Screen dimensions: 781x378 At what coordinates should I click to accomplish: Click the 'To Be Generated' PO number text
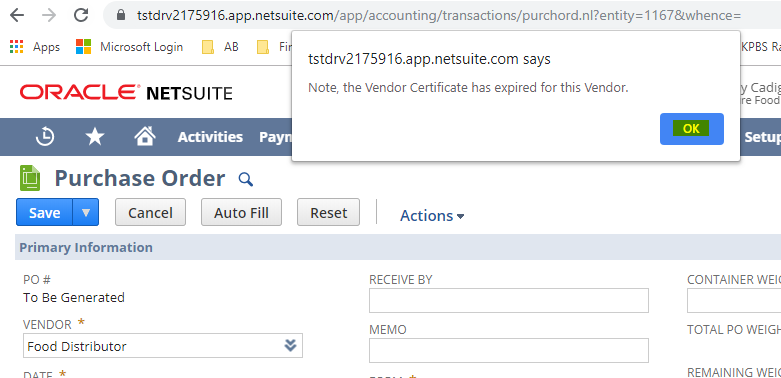point(74,298)
